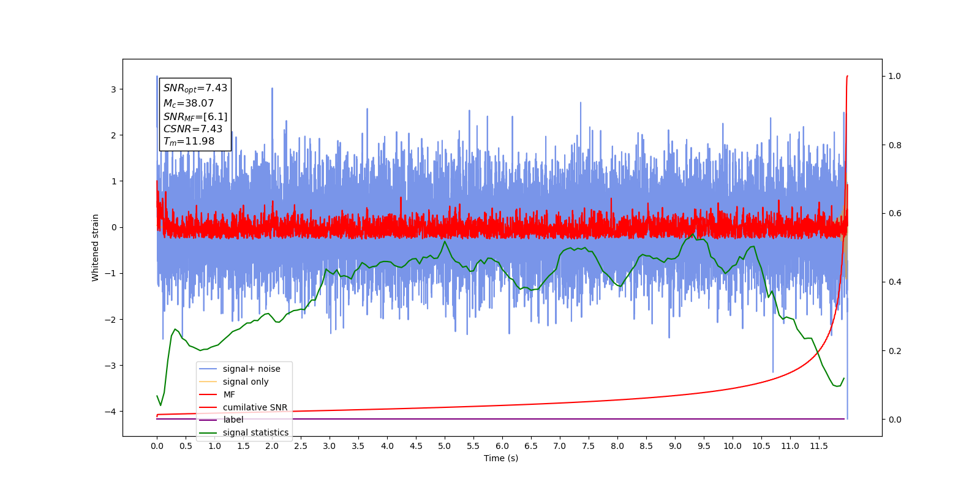Click right y-axis tick label 1.0
This screenshot has height=490, width=980.
coord(895,77)
